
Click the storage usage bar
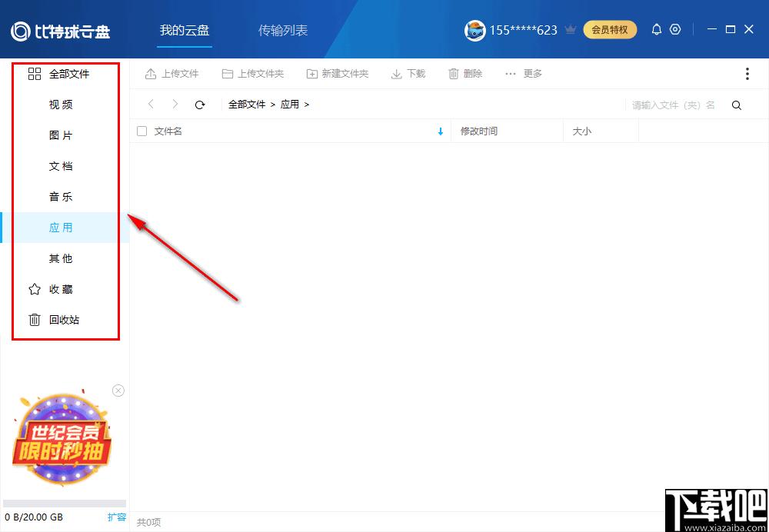[x=65, y=504]
